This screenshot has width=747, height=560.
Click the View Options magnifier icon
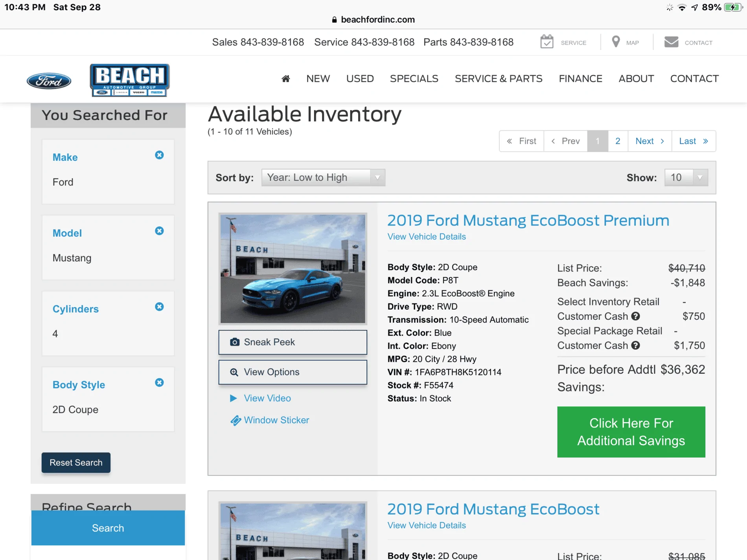[x=234, y=372]
